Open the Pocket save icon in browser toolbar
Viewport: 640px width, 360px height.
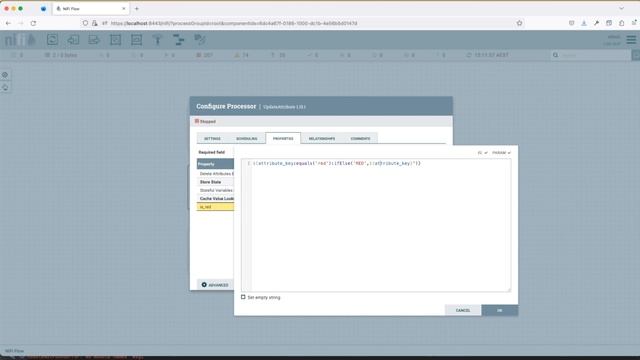(x=571, y=23)
